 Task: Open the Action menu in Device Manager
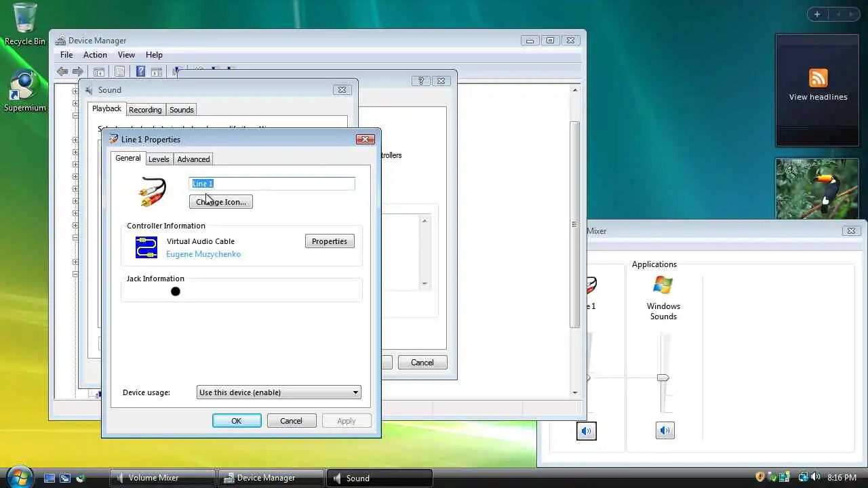coord(95,55)
